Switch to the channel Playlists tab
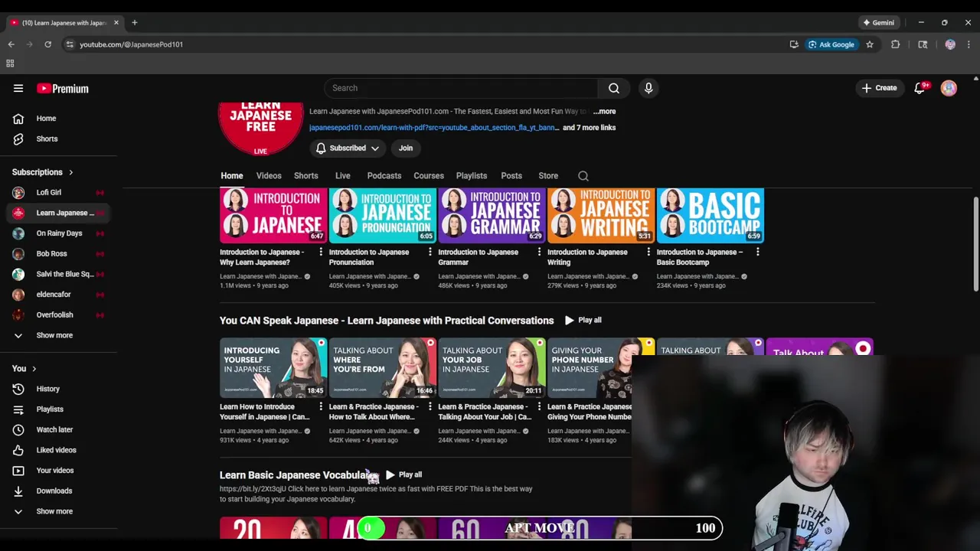Viewport: 980px width, 551px height. pos(472,176)
